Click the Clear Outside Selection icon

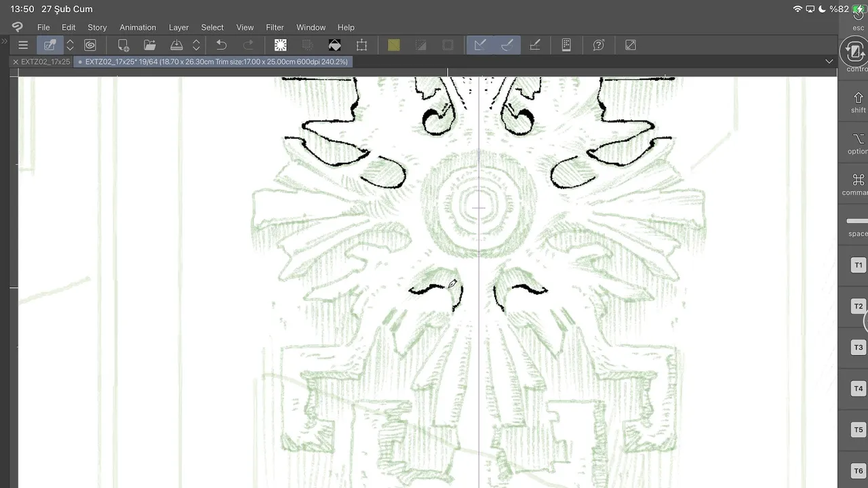(x=307, y=45)
